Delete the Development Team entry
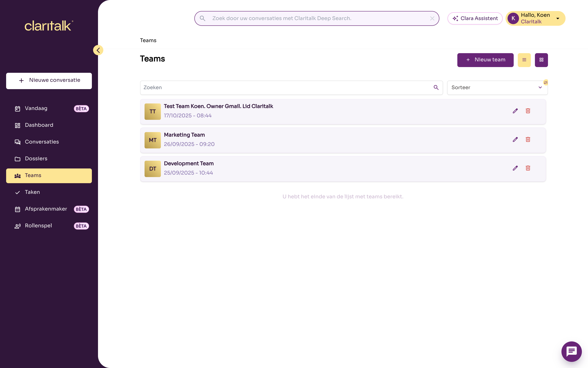This screenshot has height=368, width=588. pos(528,168)
